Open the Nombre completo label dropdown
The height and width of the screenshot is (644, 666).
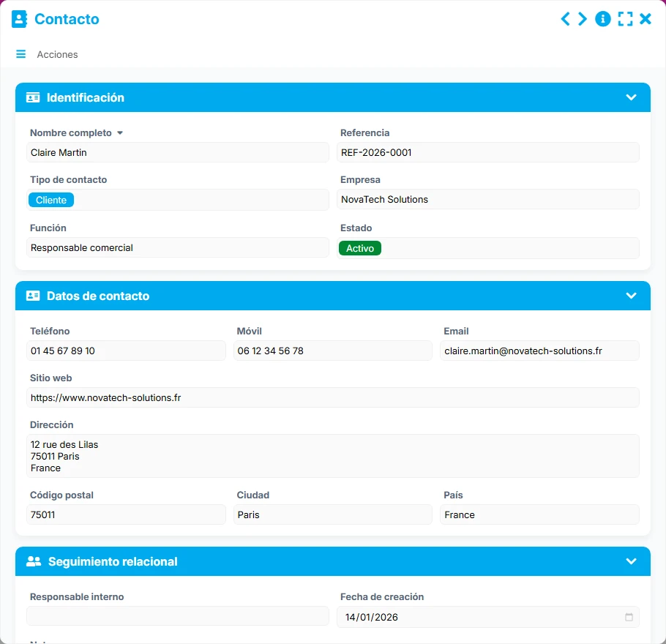click(x=120, y=133)
